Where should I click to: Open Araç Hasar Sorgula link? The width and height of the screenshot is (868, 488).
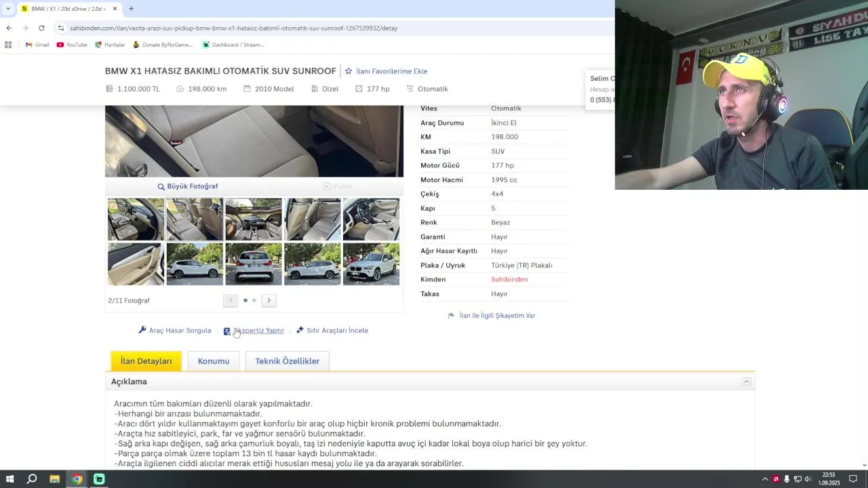pos(175,331)
